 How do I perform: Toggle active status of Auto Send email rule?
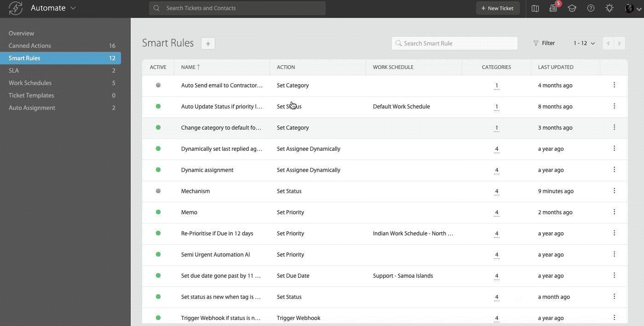pyautogui.click(x=158, y=85)
